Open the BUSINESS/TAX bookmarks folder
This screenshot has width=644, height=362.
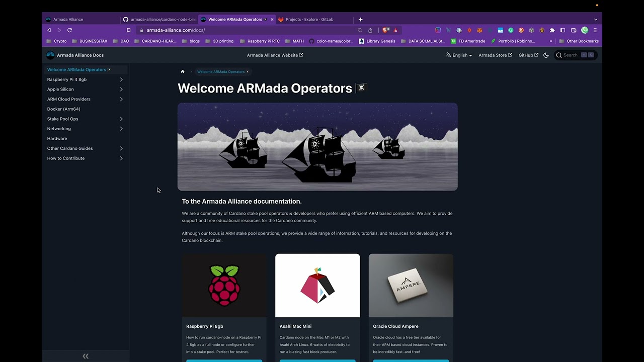(90, 41)
